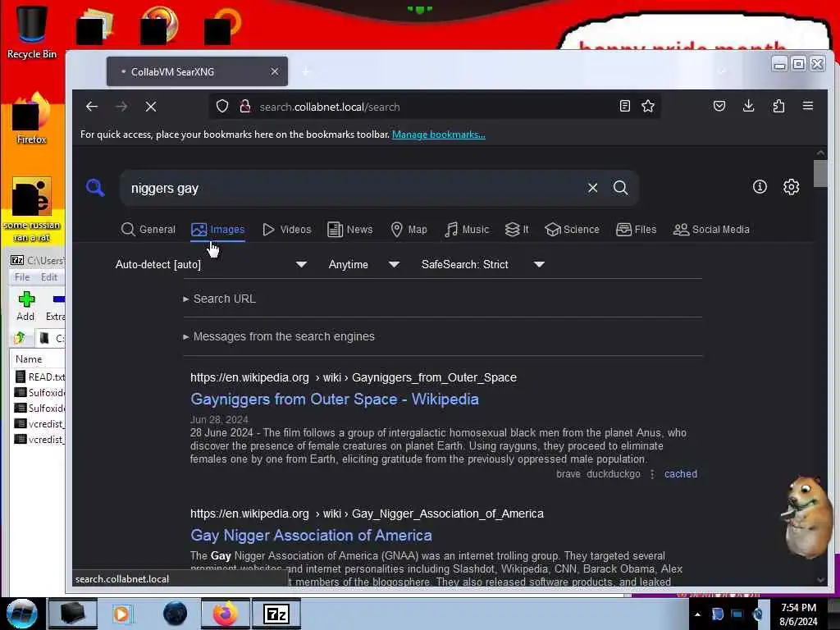Go back using the browser back arrow

[92, 107]
